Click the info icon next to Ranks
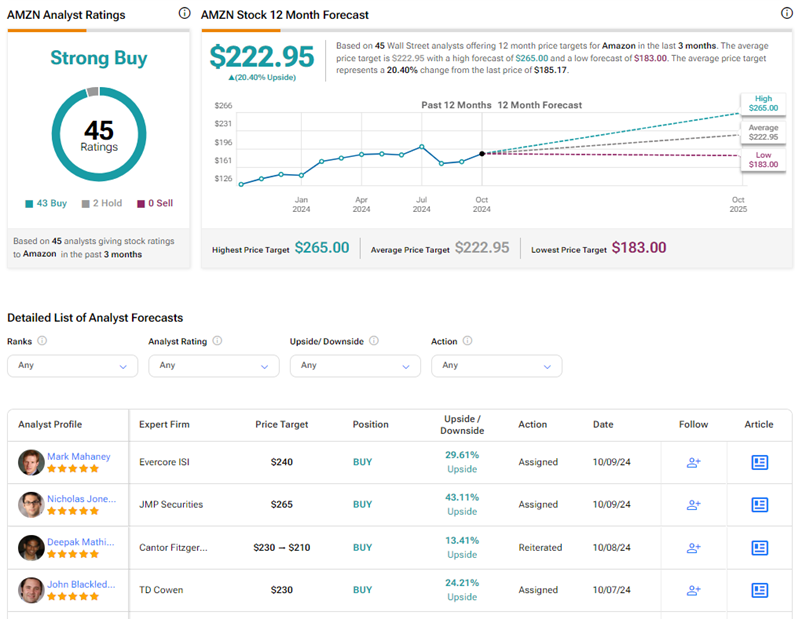This screenshot has width=795, height=619. coord(42,341)
